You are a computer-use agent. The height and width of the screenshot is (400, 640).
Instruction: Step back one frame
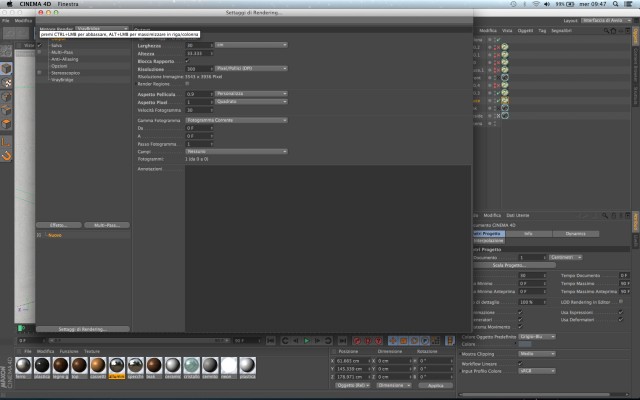296,340
